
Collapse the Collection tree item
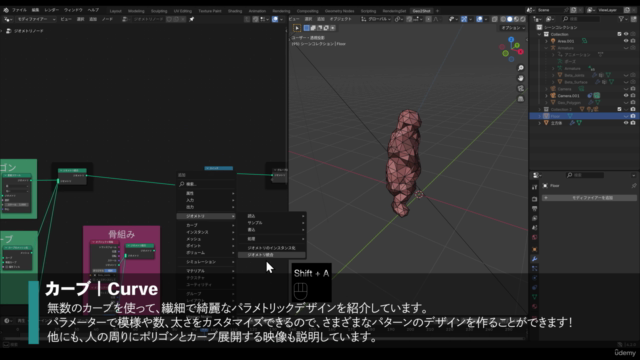pos(540,34)
